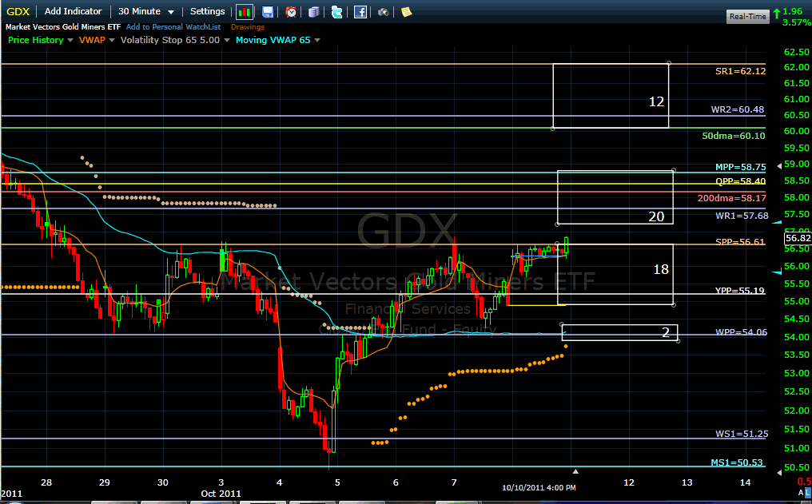This screenshot has height=504, width=812.
Task: Click the drawn rectangle labeled 20
Action: tap(615, 197)
